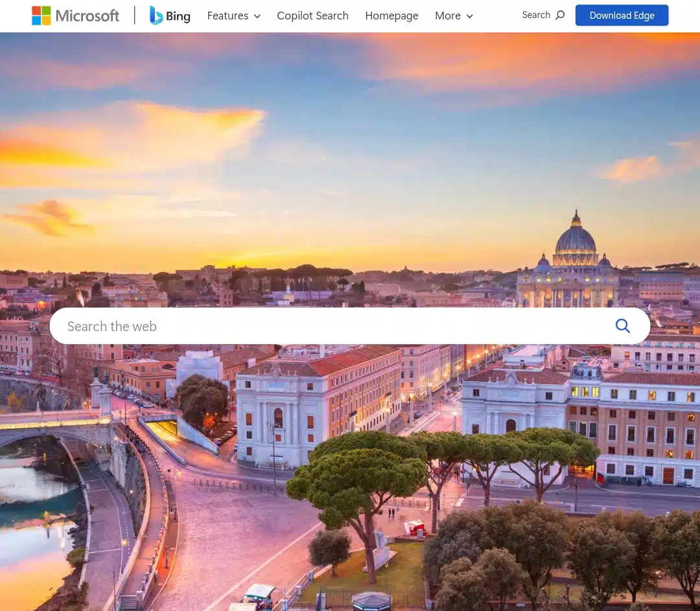Click the Microsoft wordmark text

[87, 16]
